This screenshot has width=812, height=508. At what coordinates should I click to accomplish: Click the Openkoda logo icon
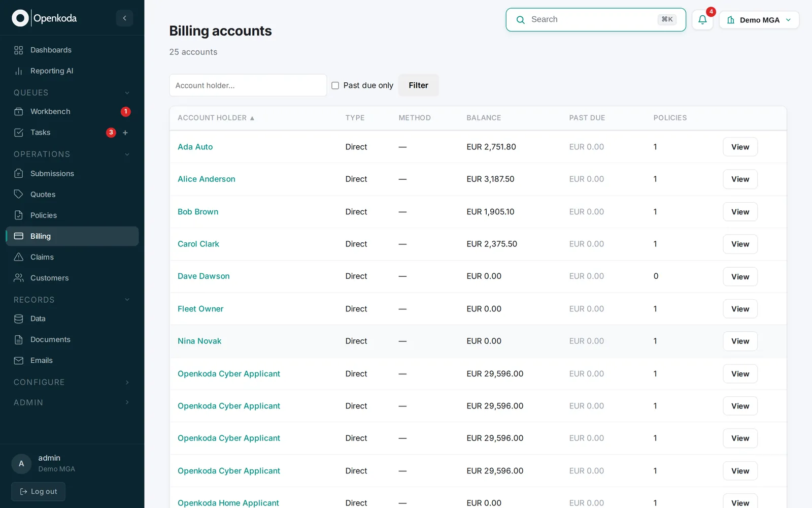click(20, 18)
